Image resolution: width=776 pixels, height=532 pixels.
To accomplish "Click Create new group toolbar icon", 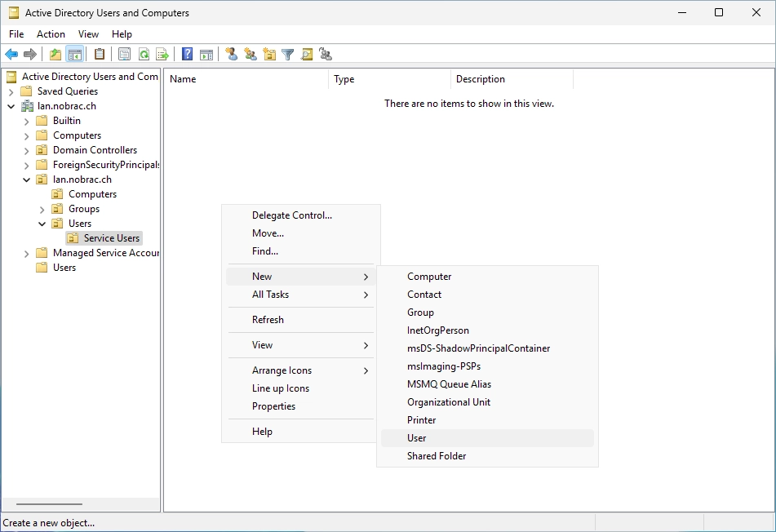I will (x=251, y=54).
